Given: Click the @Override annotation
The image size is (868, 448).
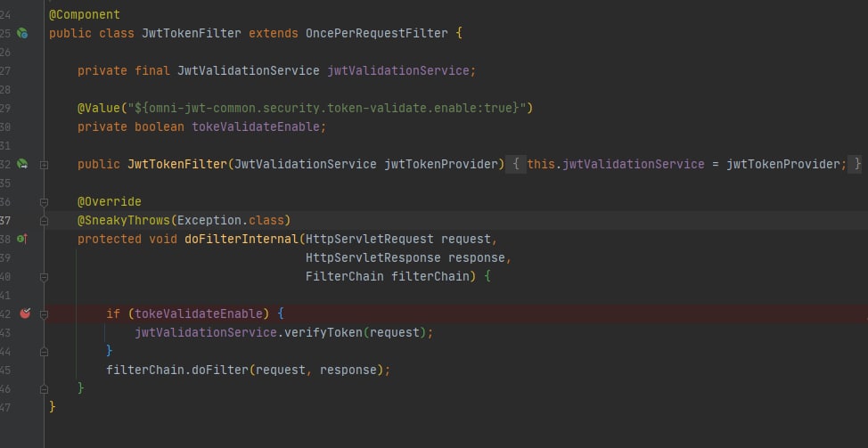Looking at the screenshot, I should pyautogui.click(x=109, y=201).
